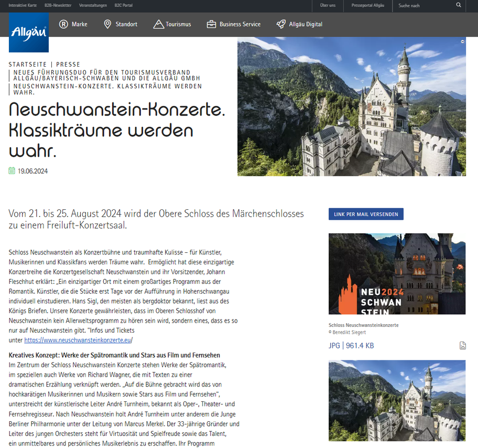Open Business Service via its briefcase icon
This screenshot has height=448, width=478.
(x=211, y=24)
